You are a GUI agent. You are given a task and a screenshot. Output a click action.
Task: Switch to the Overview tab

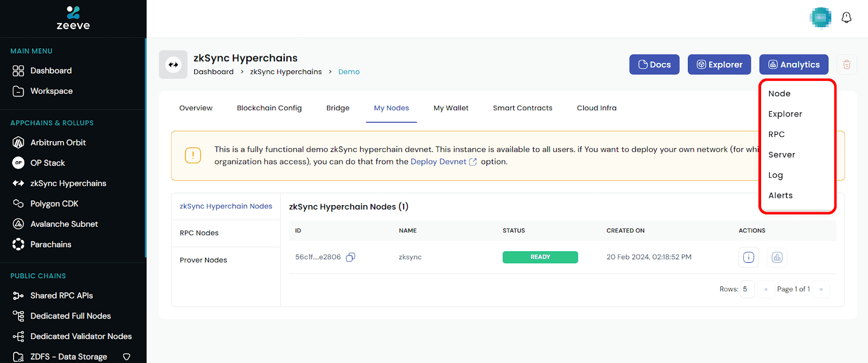click(x=196, y=108)
